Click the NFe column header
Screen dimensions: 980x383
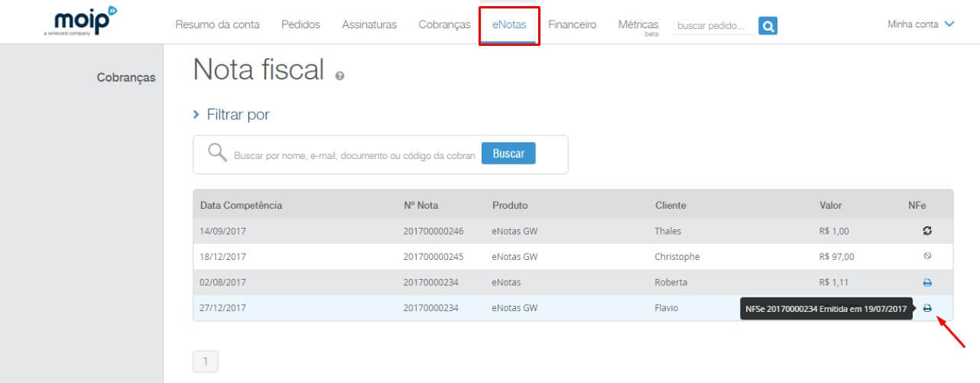point(917,206)
